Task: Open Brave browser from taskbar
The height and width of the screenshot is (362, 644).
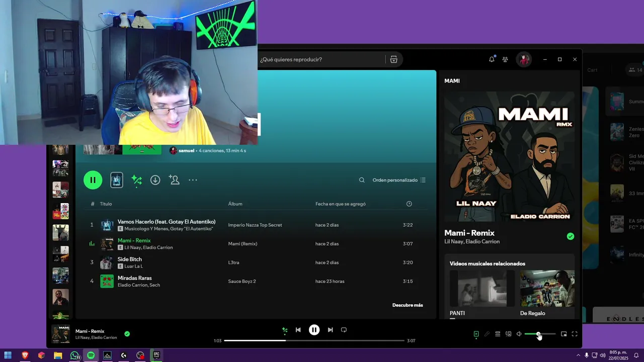Action: pos(25,355)
